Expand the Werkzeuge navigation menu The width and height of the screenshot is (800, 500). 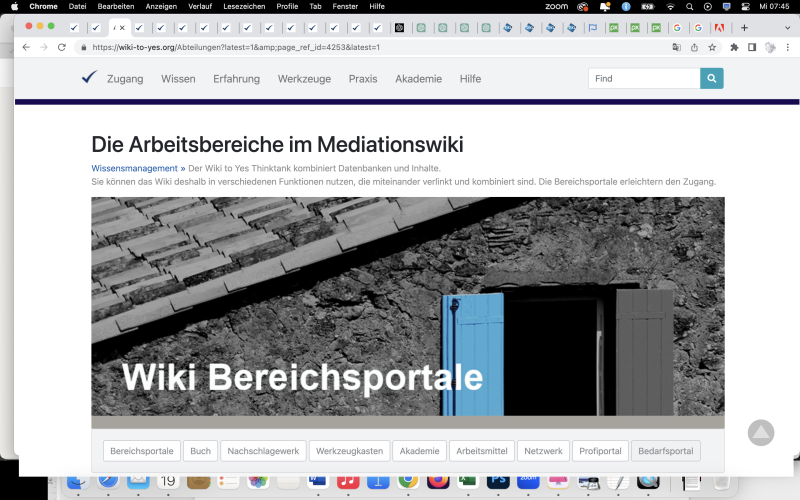(304, 79)
